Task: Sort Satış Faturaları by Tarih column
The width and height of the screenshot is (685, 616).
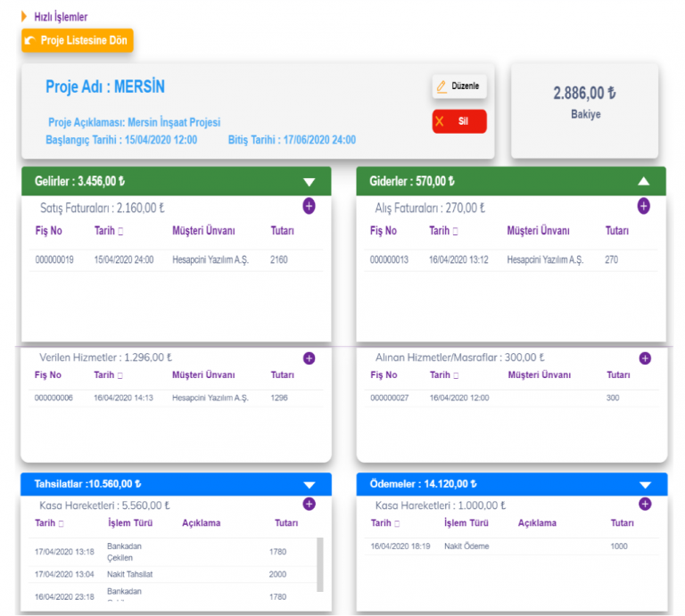Action: pos(108,231)
